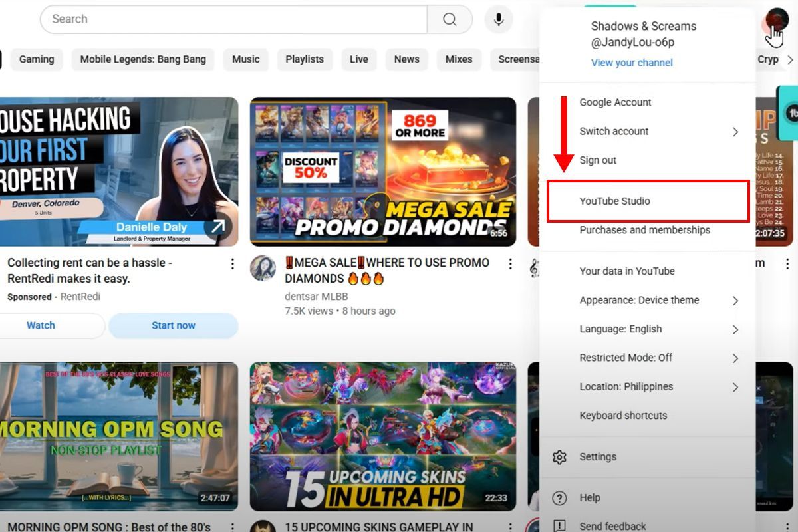Image resolution: width=798 pixels, height=532 pixels.
Task: Open more options for the RentRedi ad
Action: 232,264
